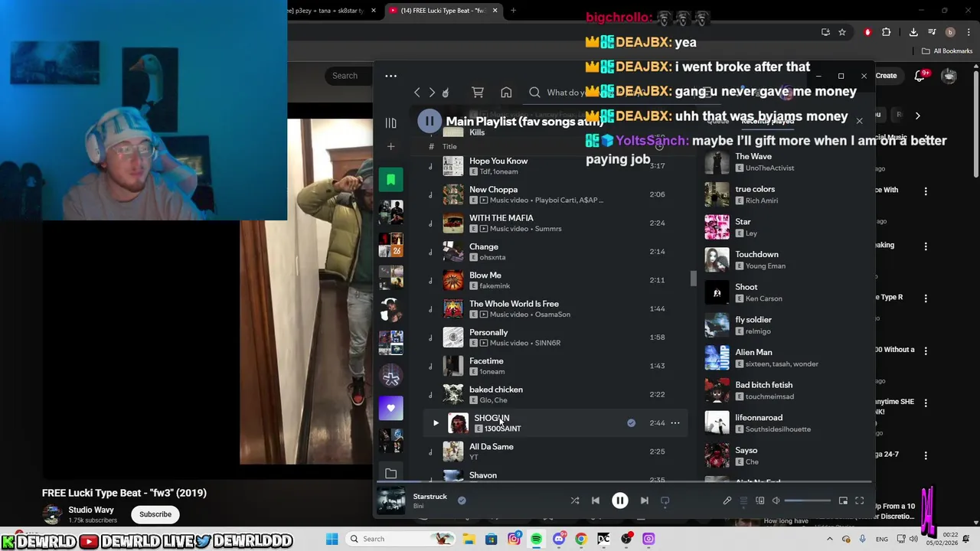Select the playlist scrollbar thumb
This screenshot has width=980, height=551.
pyautogui.click(x=693, y=279)
